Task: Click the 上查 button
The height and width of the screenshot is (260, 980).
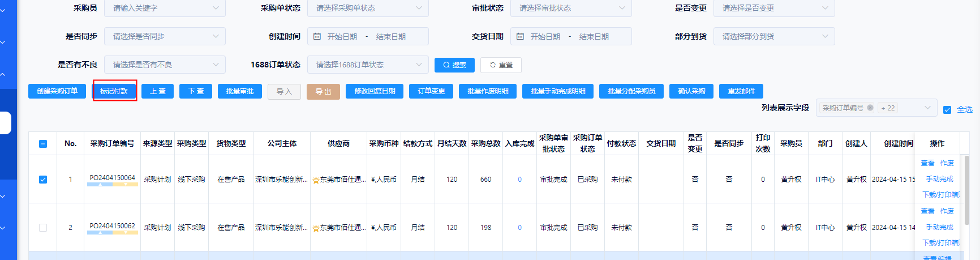Action: point(157,91)
